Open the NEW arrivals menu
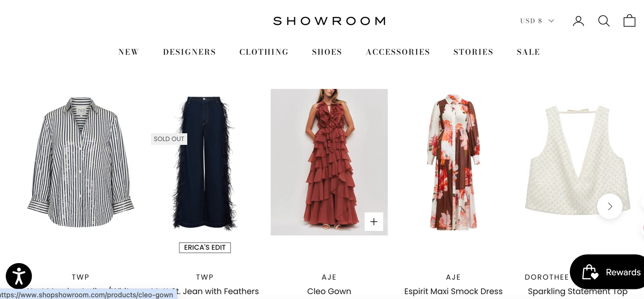This screenshot has width=644, height=299. [x=129, y=52]
